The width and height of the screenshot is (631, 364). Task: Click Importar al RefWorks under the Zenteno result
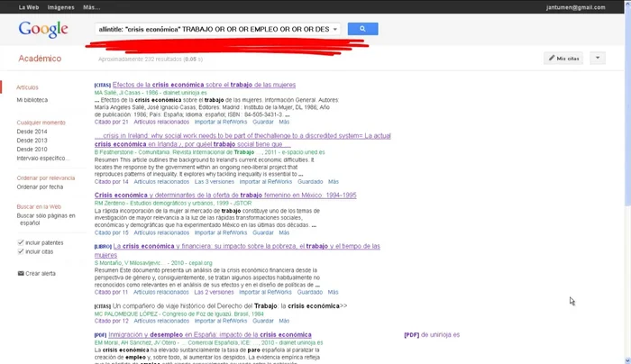(x=221, y=232)
